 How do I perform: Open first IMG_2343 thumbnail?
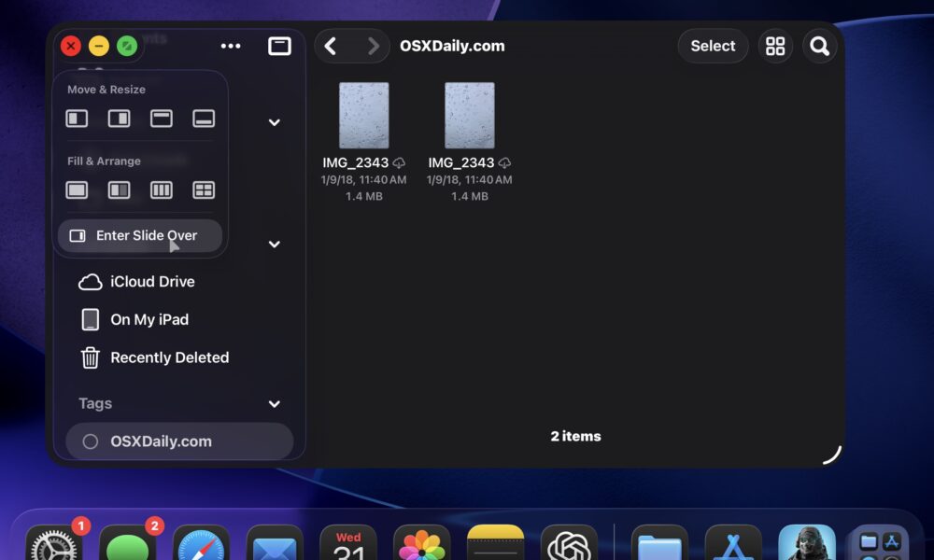click(364, 116)
